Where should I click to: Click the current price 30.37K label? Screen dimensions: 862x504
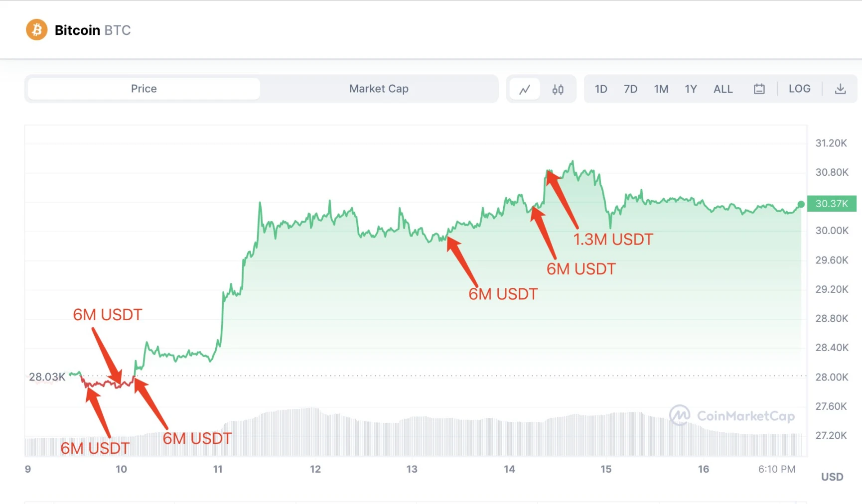831,204
